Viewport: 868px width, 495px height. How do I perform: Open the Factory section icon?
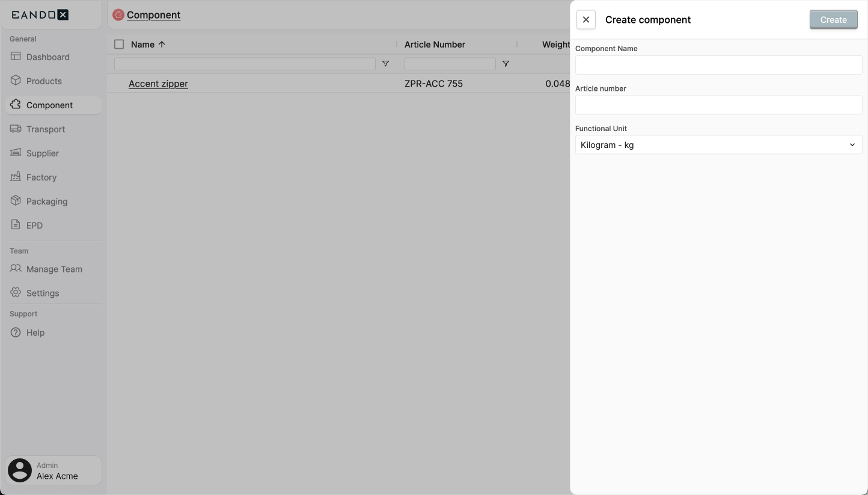[15, 177]
